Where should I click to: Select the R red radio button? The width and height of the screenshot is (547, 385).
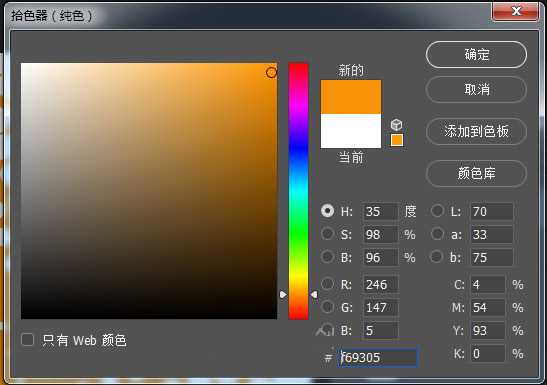(x=327, y=284)
